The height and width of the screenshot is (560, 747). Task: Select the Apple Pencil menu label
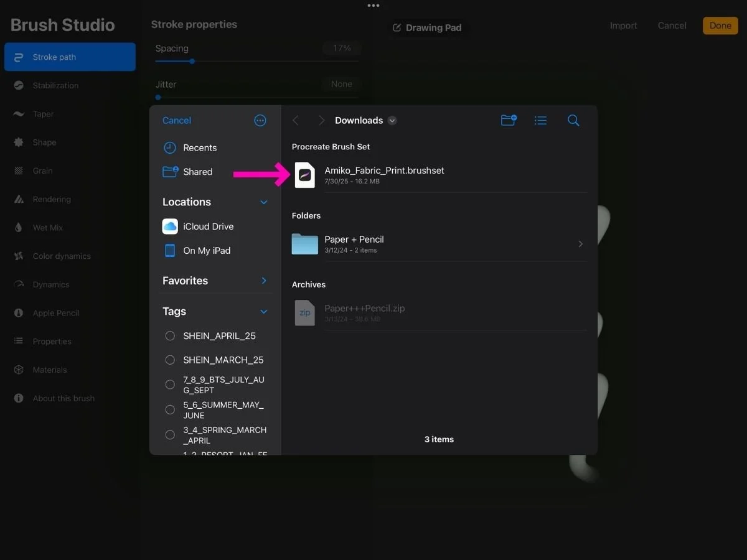click(x=56, y=313)
